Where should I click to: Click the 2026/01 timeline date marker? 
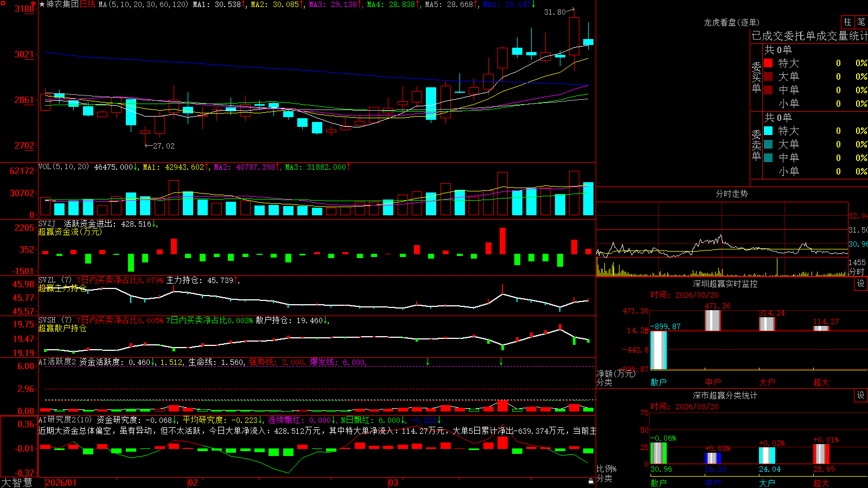point(61,483)
